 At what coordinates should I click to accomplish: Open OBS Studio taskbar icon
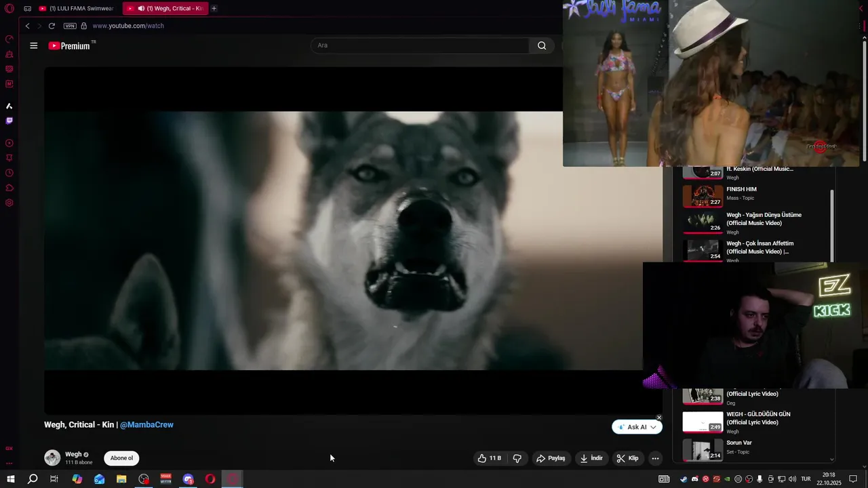click(144, 479)
